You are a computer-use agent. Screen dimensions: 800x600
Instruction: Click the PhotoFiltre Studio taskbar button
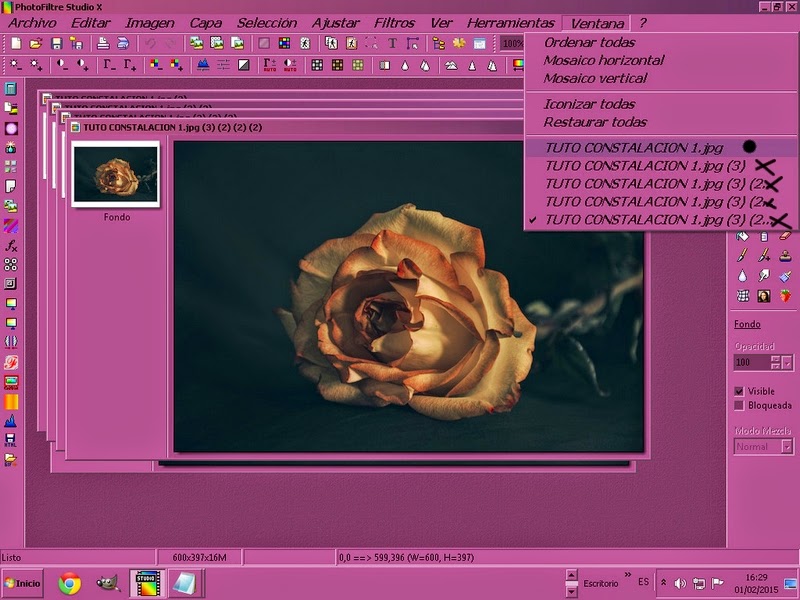pos(147,583)
